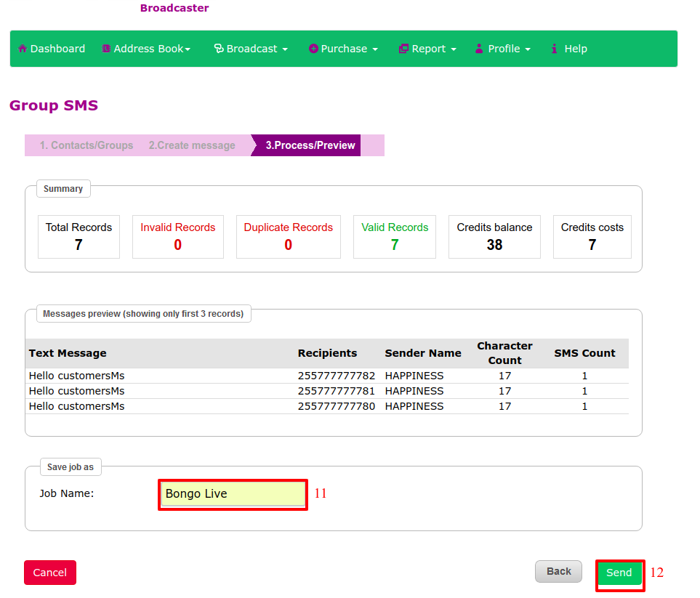The image size is (700, 598).
Task: Click the Total Records box
Action: coord(79,237)
